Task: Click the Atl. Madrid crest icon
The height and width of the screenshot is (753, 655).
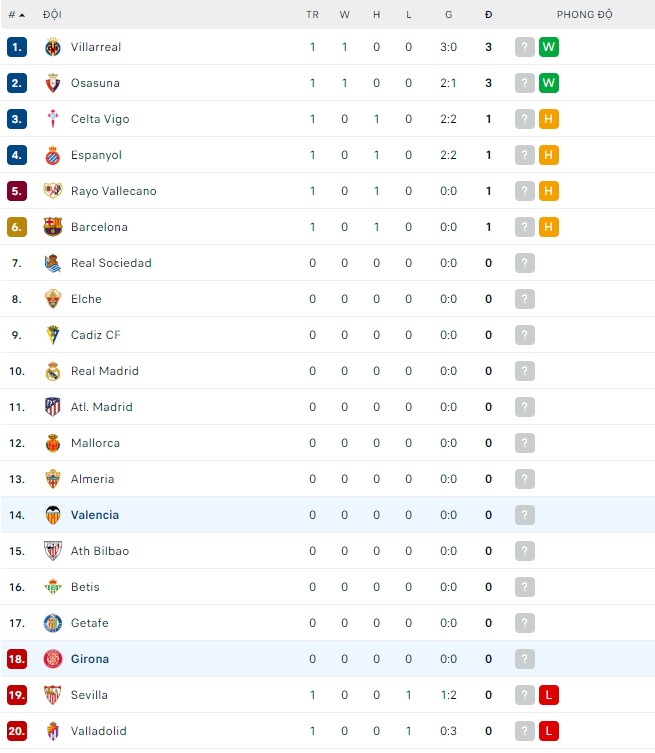Action: coord(53,407)
